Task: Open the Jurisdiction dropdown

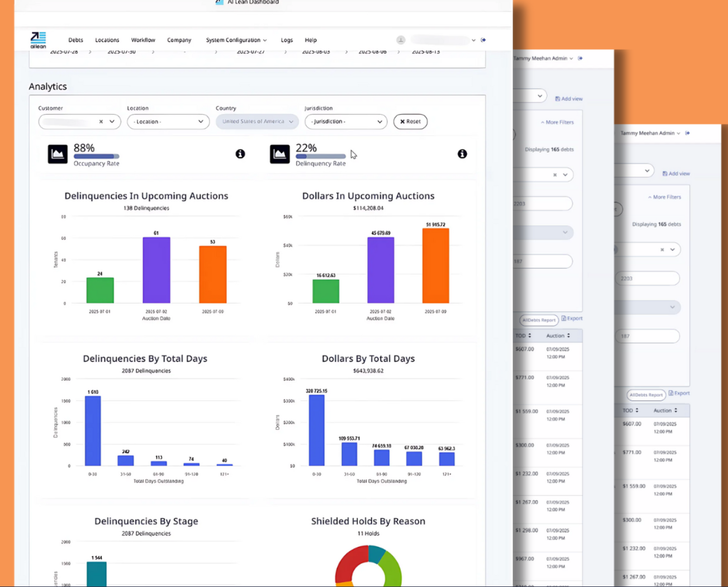Action: pyautogui.click(x=346, y=122)
